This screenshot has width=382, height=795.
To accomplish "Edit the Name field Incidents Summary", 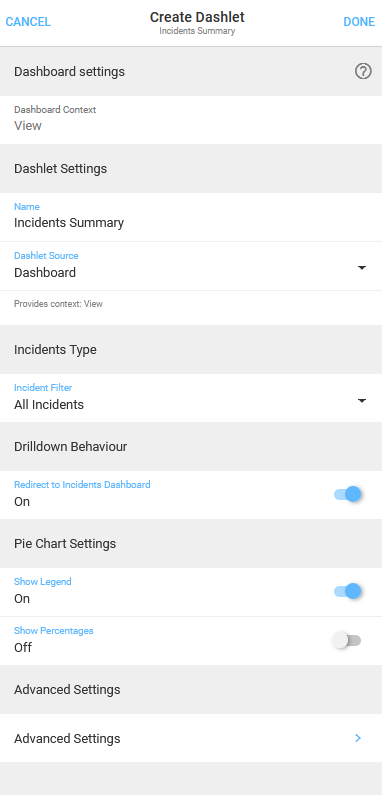I will tap(191, 217).
